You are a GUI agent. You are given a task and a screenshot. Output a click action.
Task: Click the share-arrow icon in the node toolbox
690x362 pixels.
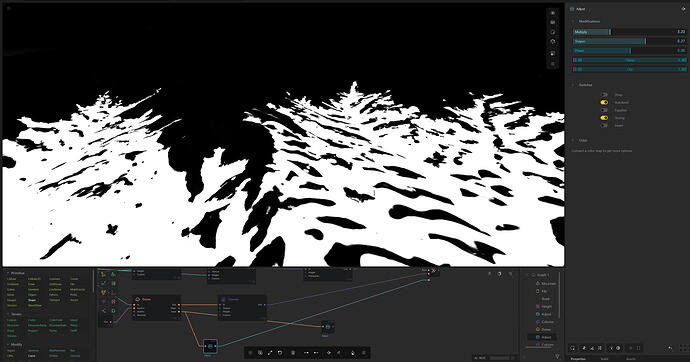[104, 311]
